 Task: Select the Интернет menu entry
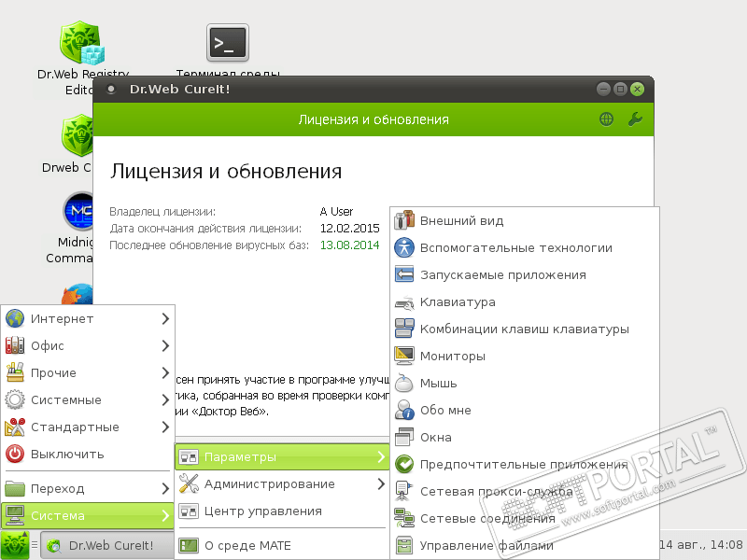click(88, 318)
